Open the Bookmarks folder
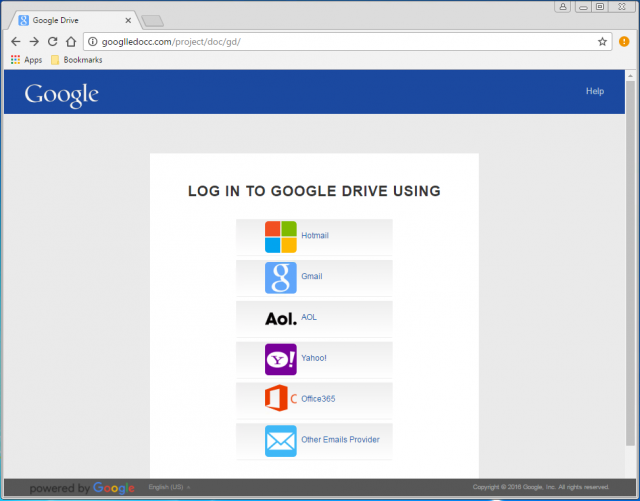 77,60
